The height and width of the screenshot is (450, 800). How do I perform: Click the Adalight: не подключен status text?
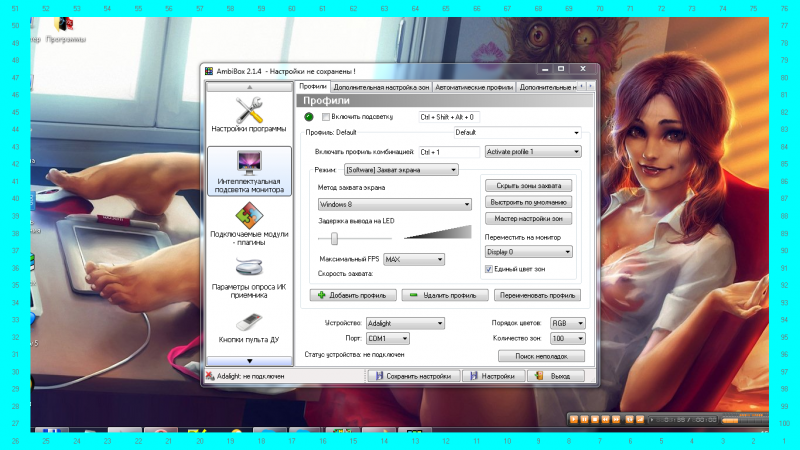point(251,376)
